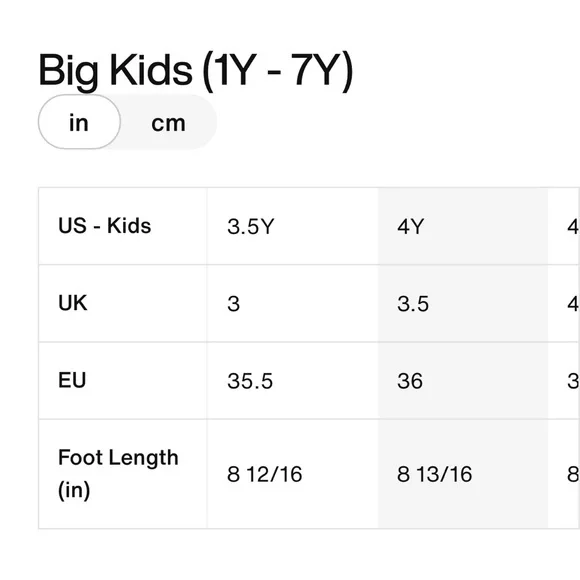The image size is (580, 580).
Task: Click partially visible US size column after 4Y
Action: 564,226
